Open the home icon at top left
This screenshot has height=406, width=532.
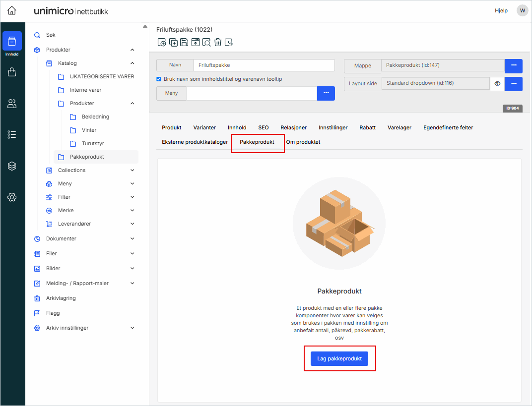coord(12,10)
